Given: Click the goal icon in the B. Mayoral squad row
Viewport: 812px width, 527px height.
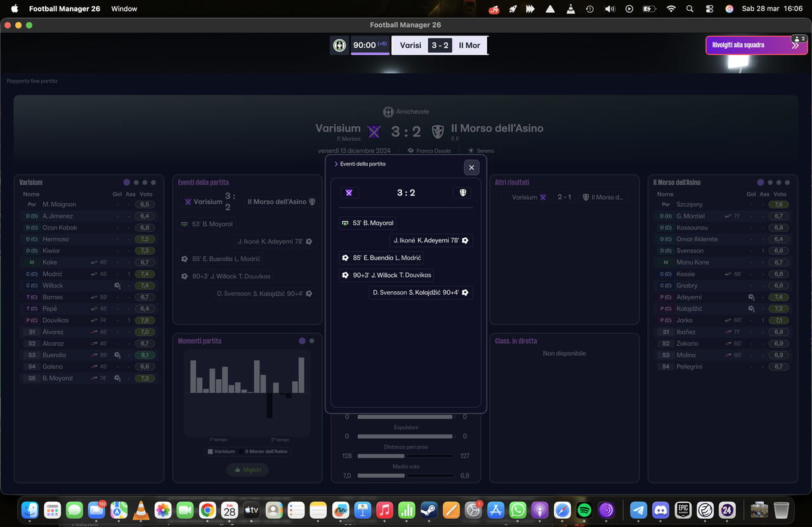Looking at the screenshot, I should [117, 379].
